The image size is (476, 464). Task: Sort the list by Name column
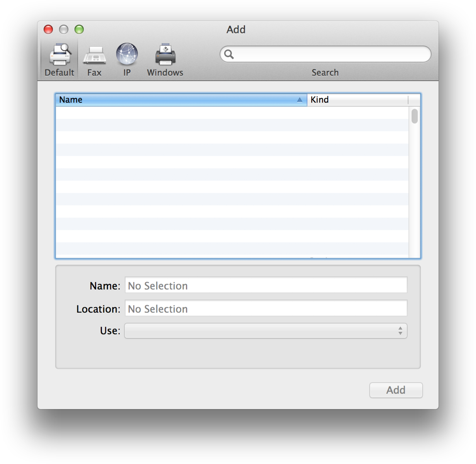point(174,100)
